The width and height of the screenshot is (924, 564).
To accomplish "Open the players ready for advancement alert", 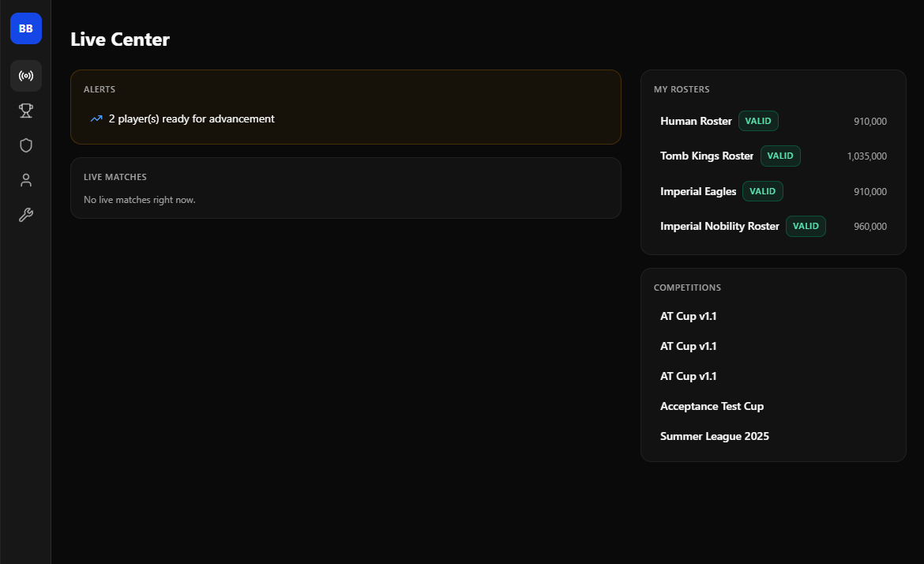I will tap(191, 119).
